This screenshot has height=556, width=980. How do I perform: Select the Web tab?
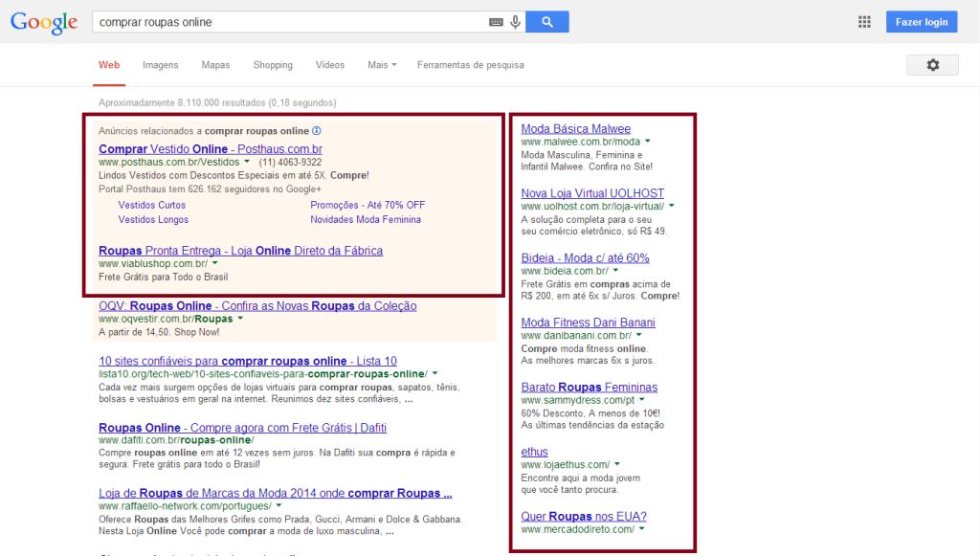(109, 65)
